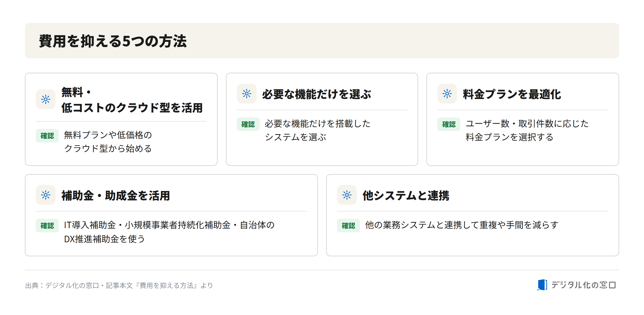This screenshot has height=315, width=644.
Task: Click the description ユーザー数・取引件数に応じた
Action: click(527, 123)
